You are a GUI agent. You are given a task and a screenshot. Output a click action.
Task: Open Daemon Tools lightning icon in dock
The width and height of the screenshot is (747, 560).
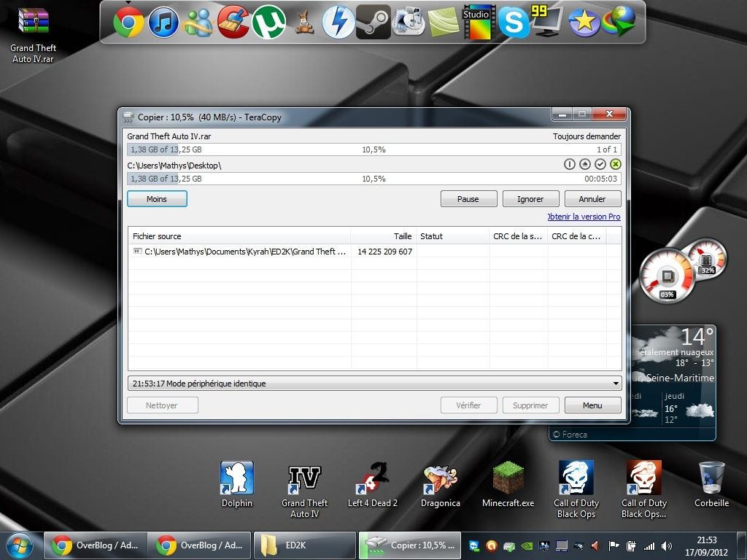[338, 23]
